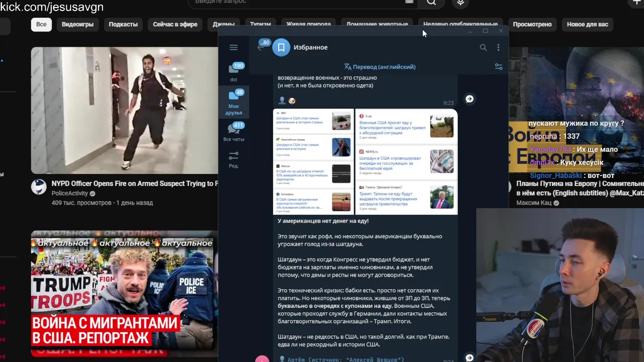Screen dimensions: 644x362
Task: Open the Telegram hamburger menu
Action: click(x=233, y=47)
